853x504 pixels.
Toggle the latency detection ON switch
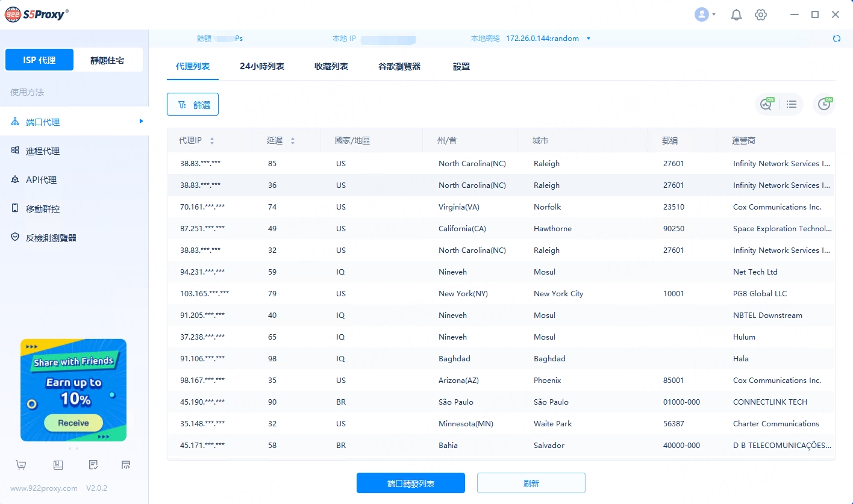pyautogui.click(x=766, y=104)
